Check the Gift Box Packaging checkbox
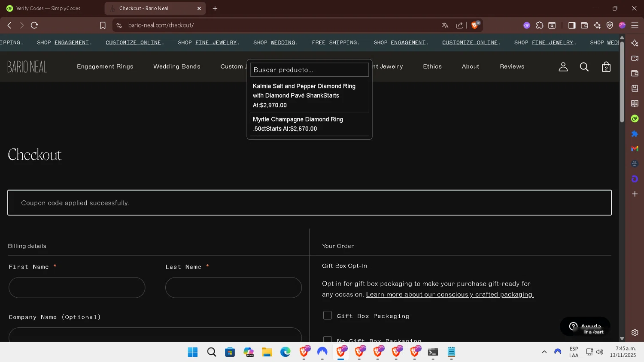The width and height of the screenshot is (644, 362). pos(328,315)
